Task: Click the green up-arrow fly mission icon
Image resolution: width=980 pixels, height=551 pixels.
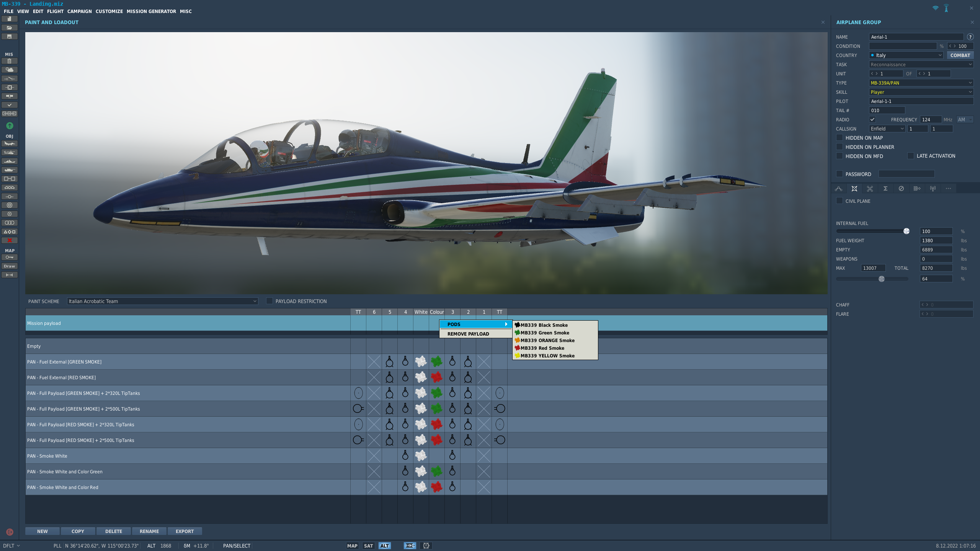Action: 10,126
